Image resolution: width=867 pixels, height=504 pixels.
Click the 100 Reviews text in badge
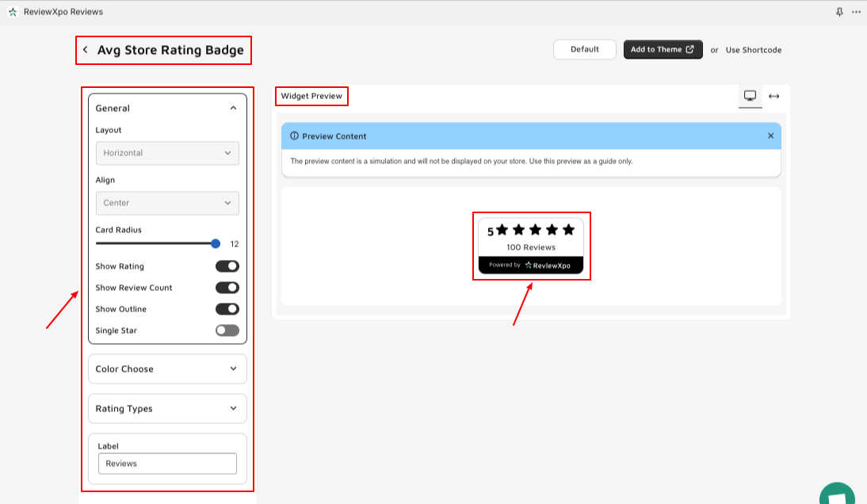click(x=531, y=247)
